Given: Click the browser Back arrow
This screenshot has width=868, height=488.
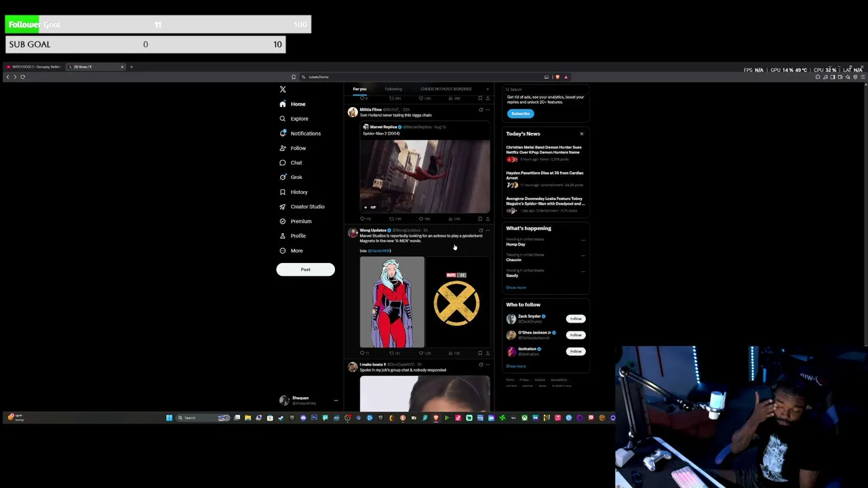Looking at the screenshot, I should point(7,77).
